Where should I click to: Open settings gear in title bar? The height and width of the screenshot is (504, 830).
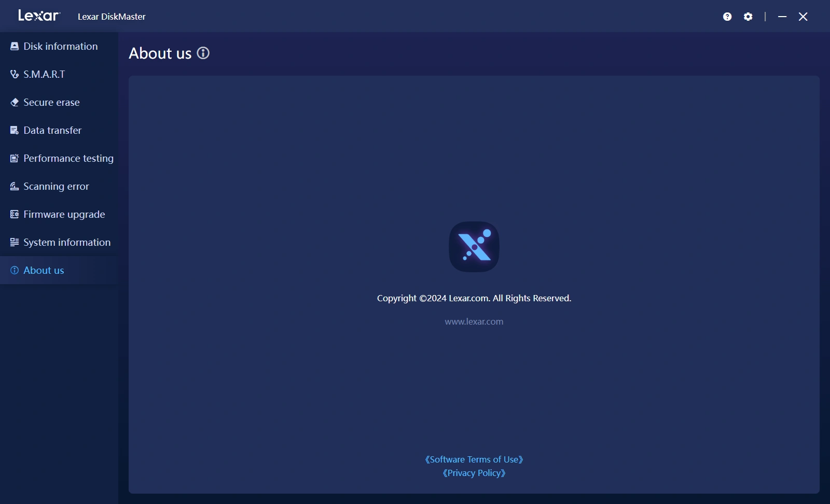748,17
